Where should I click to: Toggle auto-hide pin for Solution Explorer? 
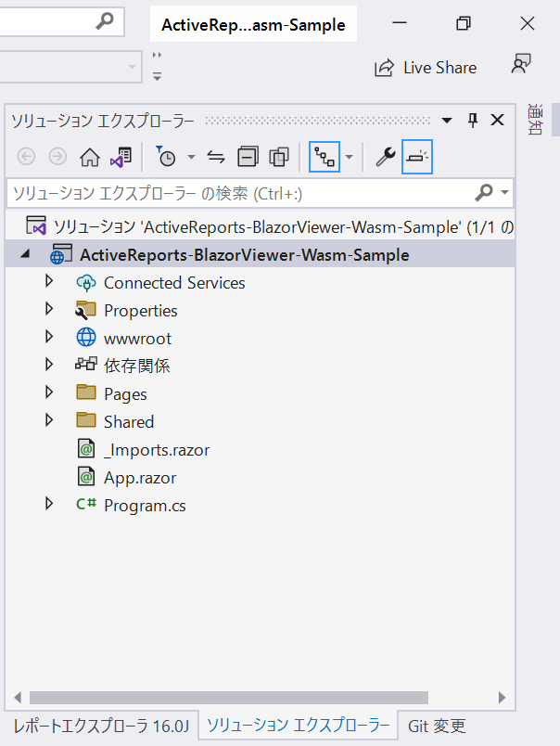pyautogui.click(x=473, y=120)
